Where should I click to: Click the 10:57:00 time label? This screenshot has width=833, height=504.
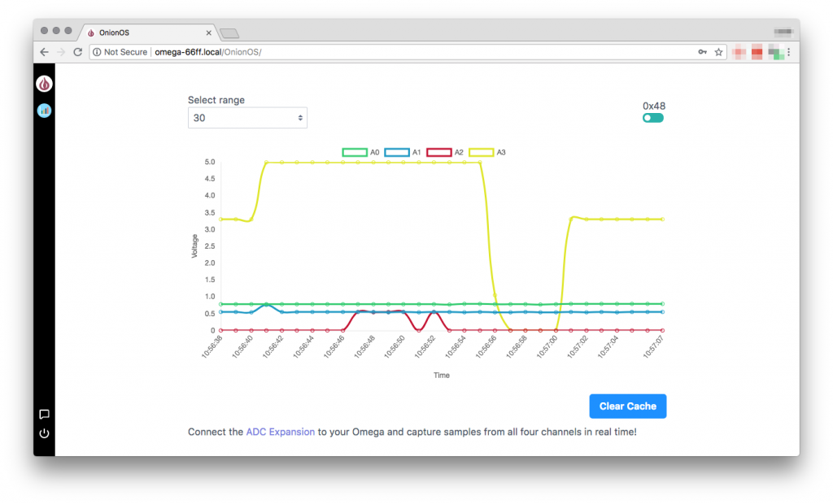coord(547,347)
